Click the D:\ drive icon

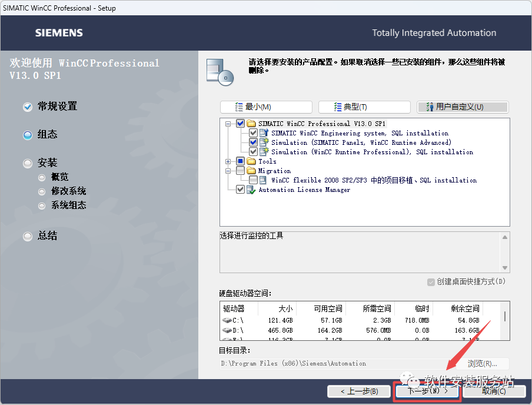point(227,330)
